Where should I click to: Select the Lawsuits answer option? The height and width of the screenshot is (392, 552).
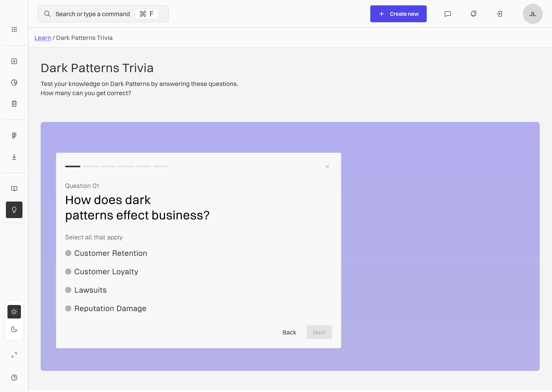pos(68,290)
